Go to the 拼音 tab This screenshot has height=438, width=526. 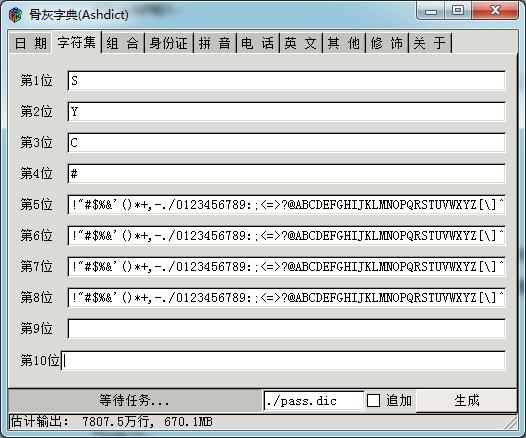[215, 43]
